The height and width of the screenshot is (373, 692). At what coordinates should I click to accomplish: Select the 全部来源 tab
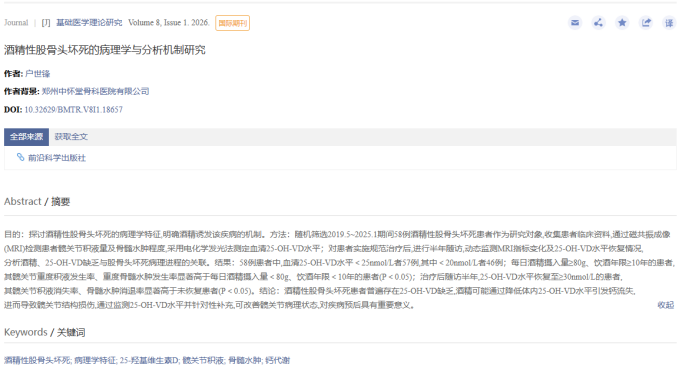(x=26, y=137)
